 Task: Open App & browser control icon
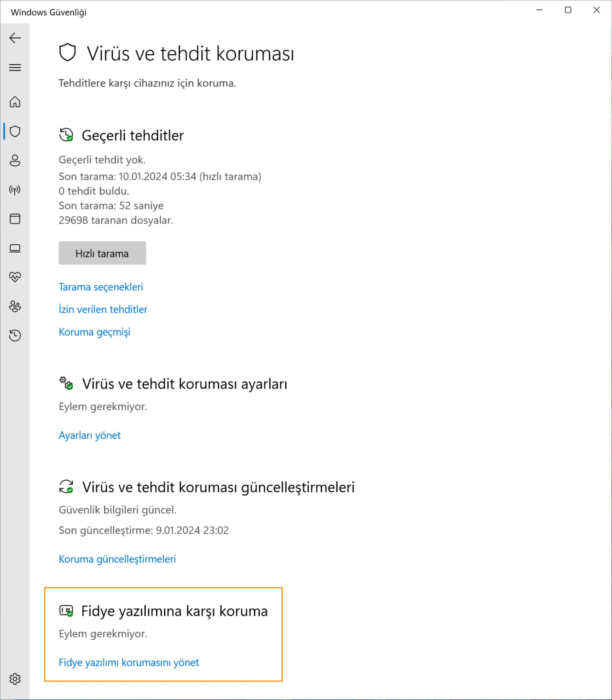[15, 219]
